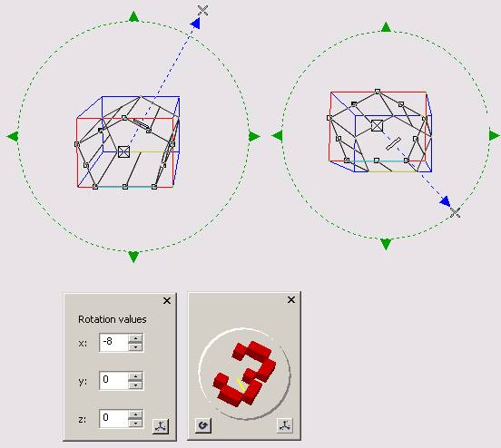Close the Rotation values panel
This screenshot has width=501, height=448.
tap(167, 301)
